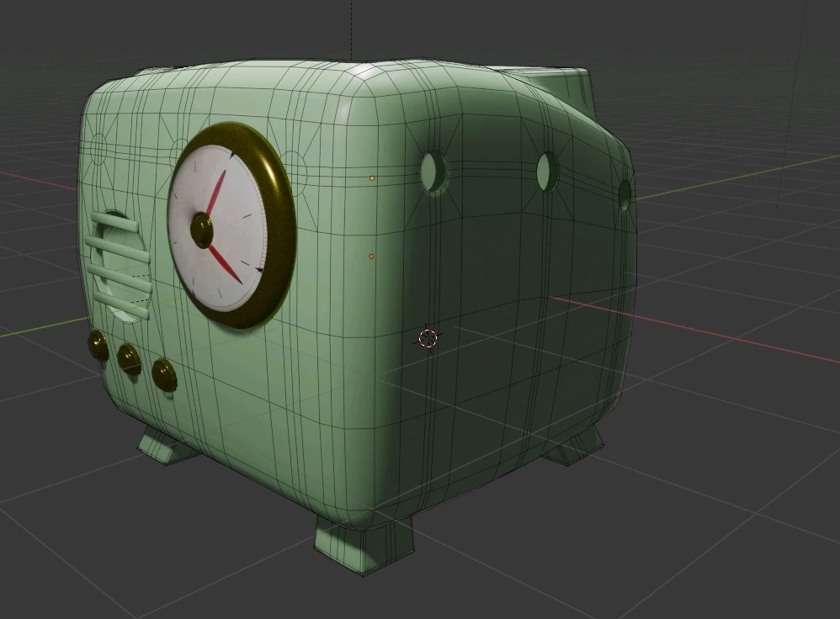This screenshot has height=619, width=840.
Task: Select the lower orange vertex point
Action: pos(372,257)
